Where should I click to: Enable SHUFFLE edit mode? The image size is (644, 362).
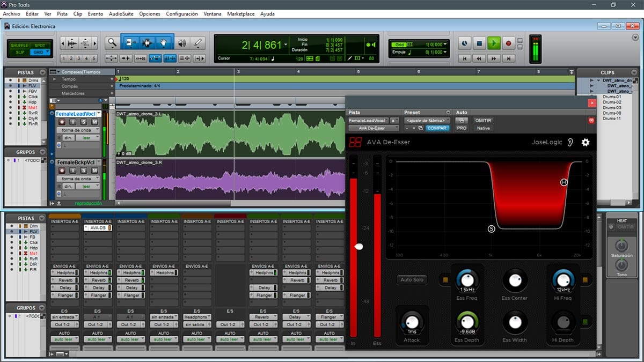(20, 46)
